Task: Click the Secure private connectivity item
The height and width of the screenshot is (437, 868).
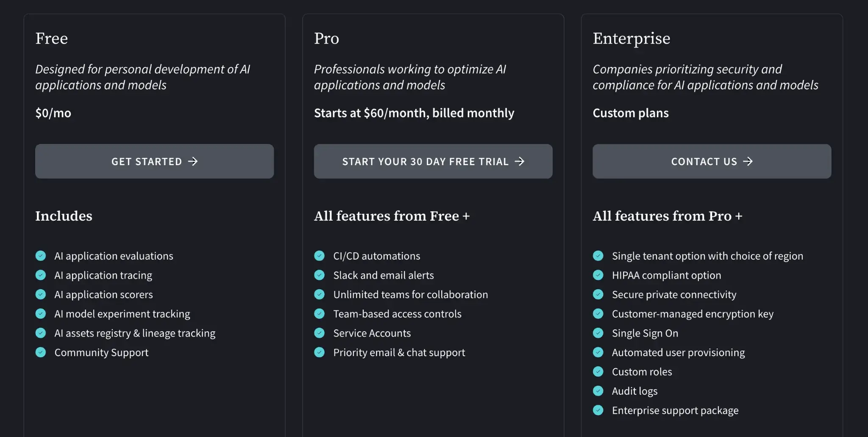Action: (x=674, y=295)
